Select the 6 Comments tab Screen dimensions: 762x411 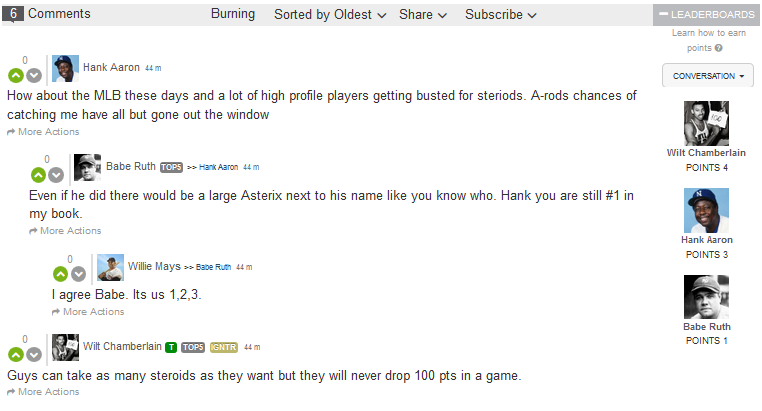pos(47,14)
